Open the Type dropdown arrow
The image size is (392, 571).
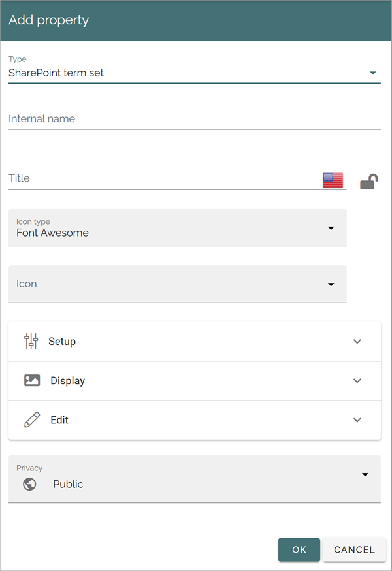click(x=372, y=73)
